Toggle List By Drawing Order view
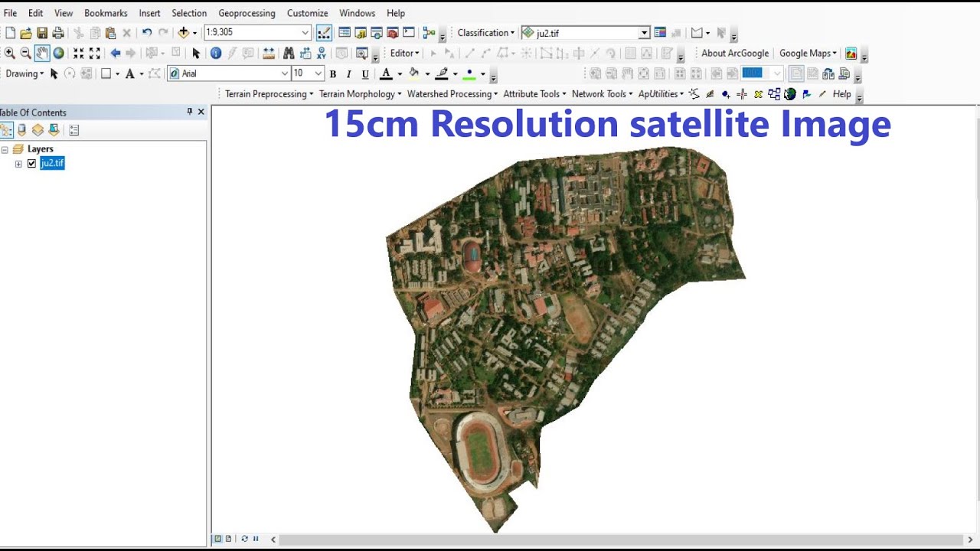This screenshot has height=551, width=980. pos(6,130)
